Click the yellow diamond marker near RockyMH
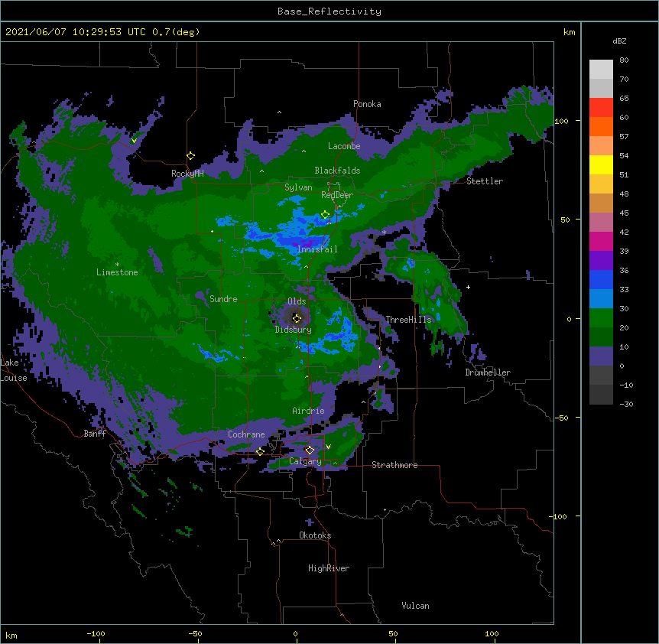 tap(191, 156)
